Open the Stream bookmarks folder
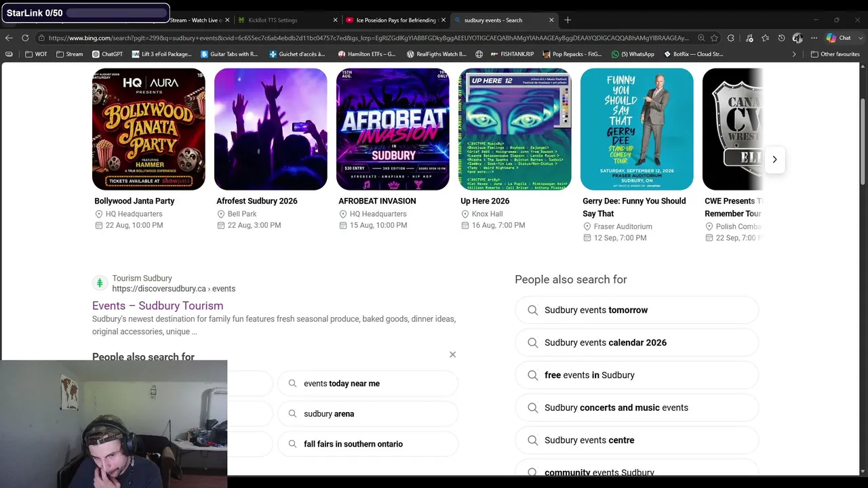 click(x=70, y=54)
